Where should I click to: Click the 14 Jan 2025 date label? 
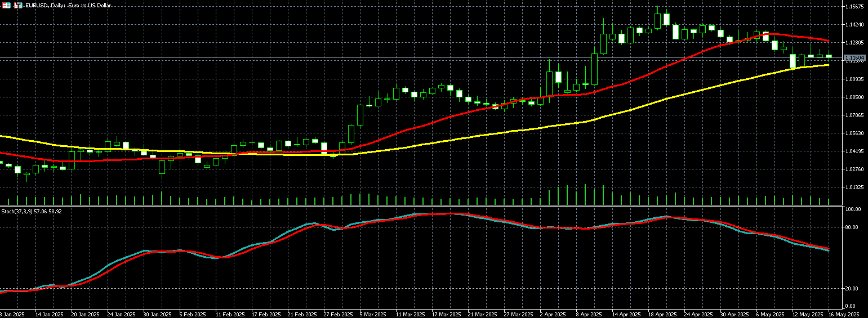(50, 314)
